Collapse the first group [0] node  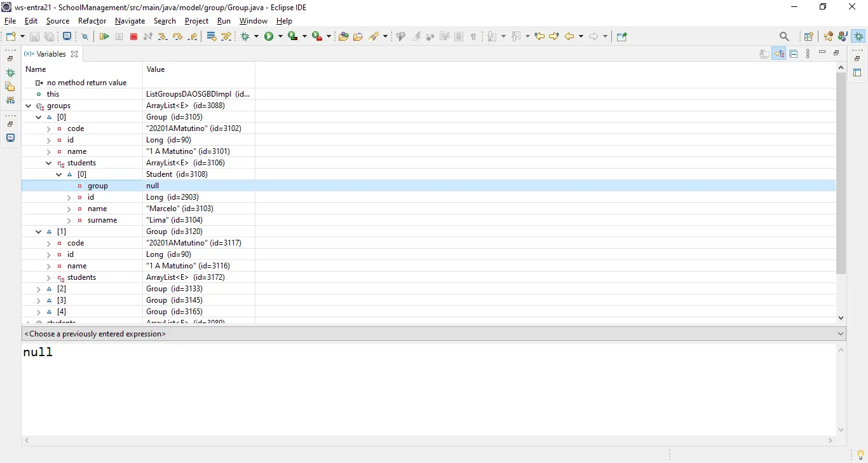(39, 117)
